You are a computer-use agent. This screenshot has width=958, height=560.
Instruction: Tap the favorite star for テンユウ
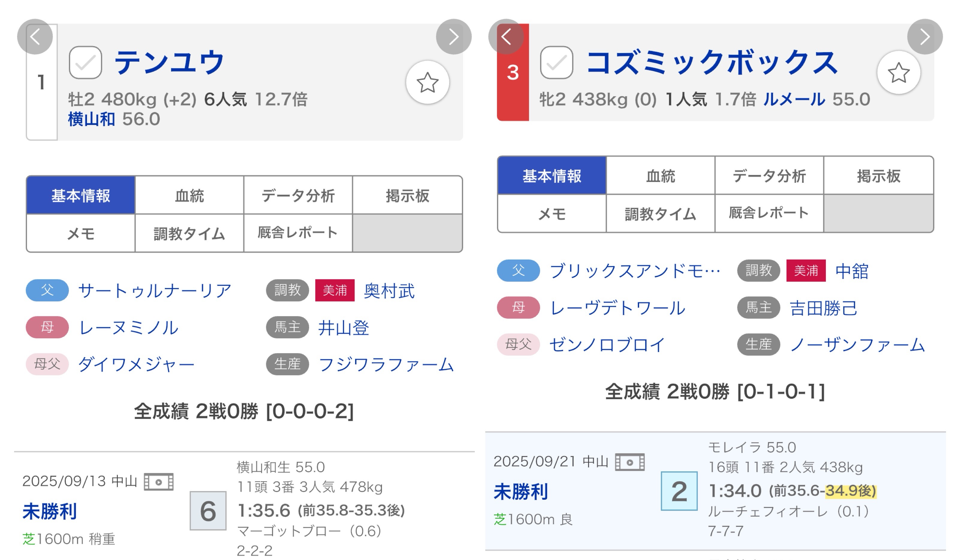tap(427, 82)
